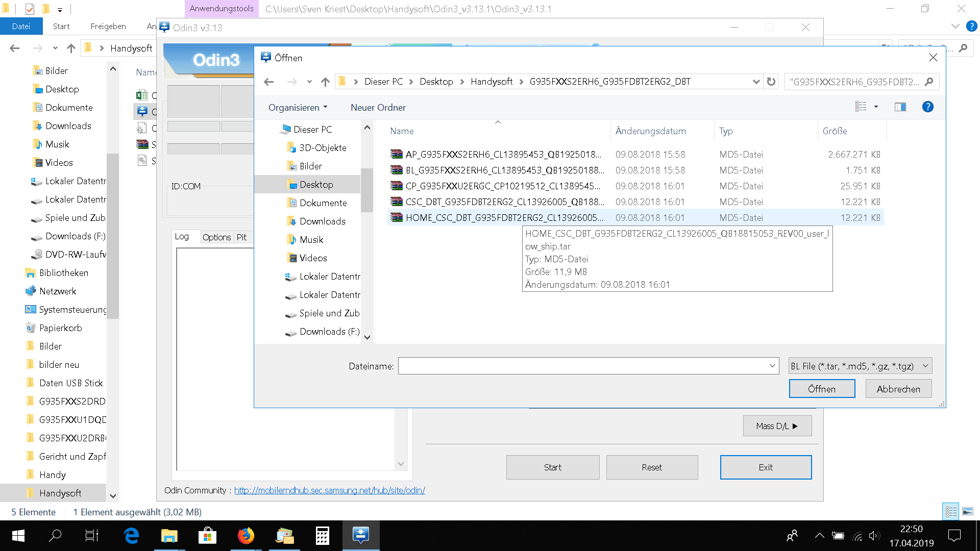
Task: Toggle preview pane icon in Öffnen dialog
Action: point(900,107)
